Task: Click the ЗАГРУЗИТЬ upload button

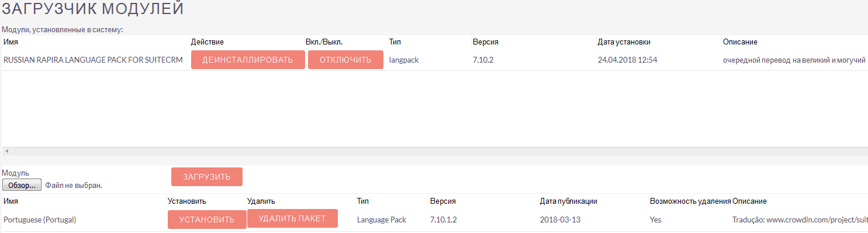Action: (206, 177)
